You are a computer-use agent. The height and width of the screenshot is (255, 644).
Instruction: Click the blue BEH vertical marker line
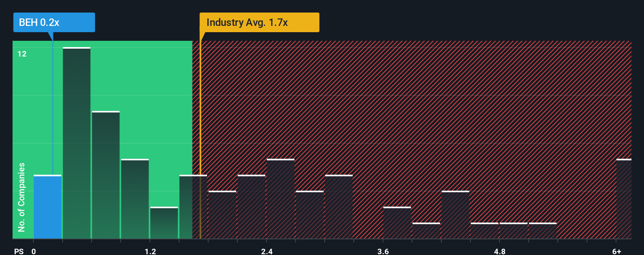pos(53,104)
